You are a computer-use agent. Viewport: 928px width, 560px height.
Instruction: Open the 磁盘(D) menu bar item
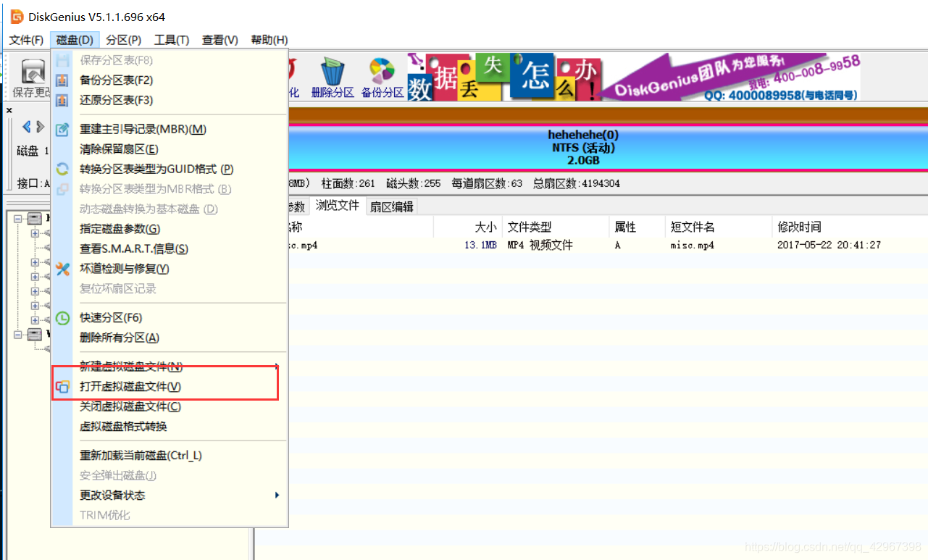pos(75,40)
